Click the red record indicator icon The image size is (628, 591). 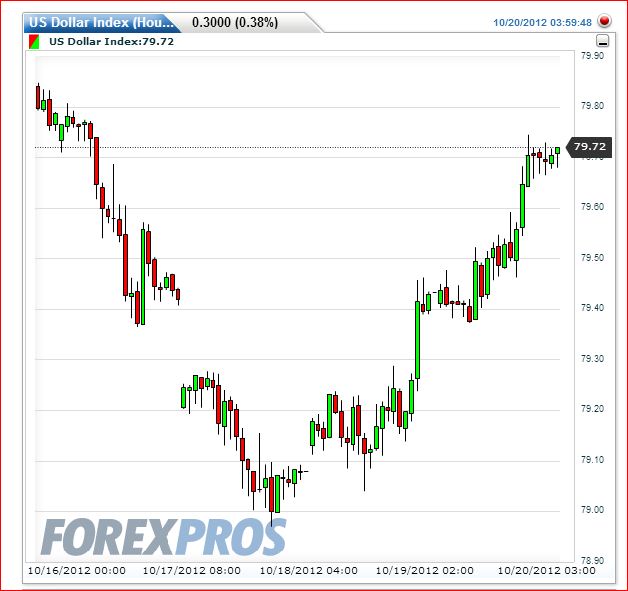[604, 21]
